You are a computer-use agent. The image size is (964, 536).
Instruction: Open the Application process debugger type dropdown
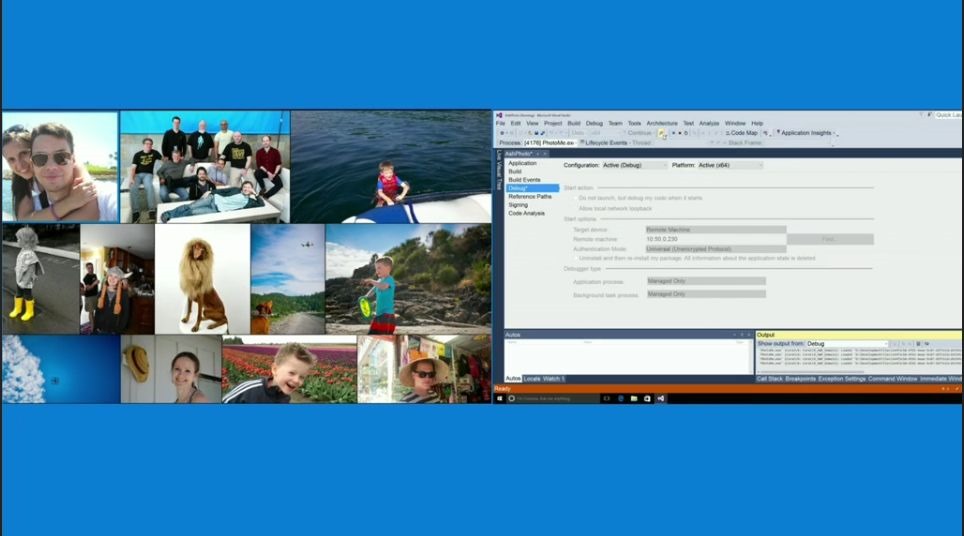pyautogui.click(x=706, y=281)
